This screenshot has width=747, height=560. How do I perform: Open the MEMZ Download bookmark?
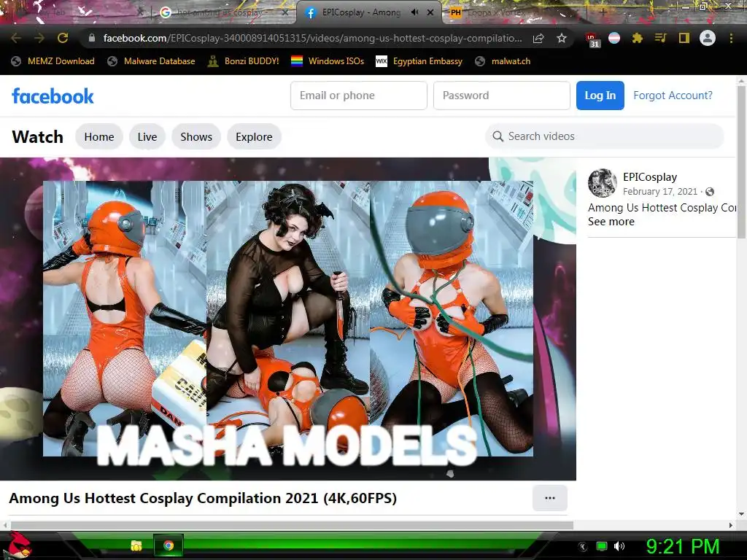click(x=53, y=61)
